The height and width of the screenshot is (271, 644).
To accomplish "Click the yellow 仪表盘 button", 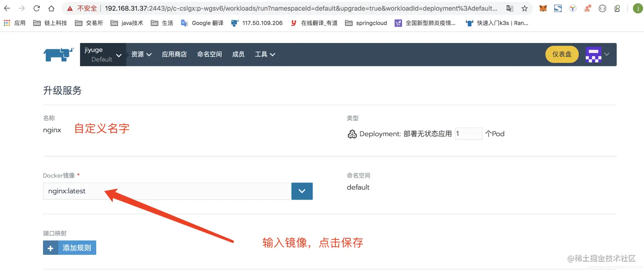I will tap(562, 54).
